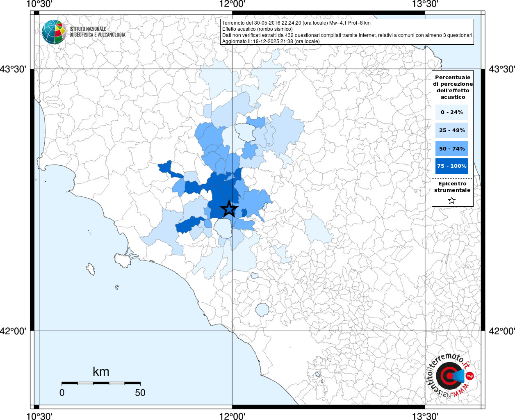Click the epicenter star on the map
515x420 pixels.
point(229,209)
